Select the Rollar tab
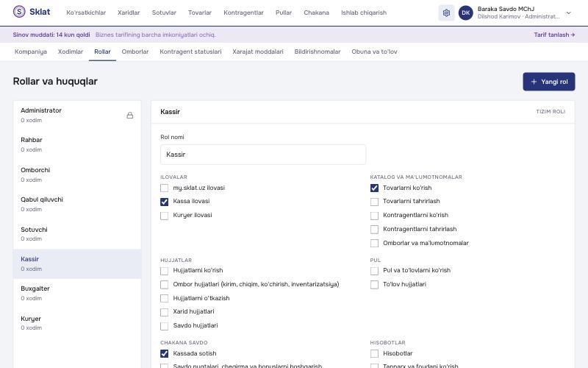The image size is (588, 368). 102,52
